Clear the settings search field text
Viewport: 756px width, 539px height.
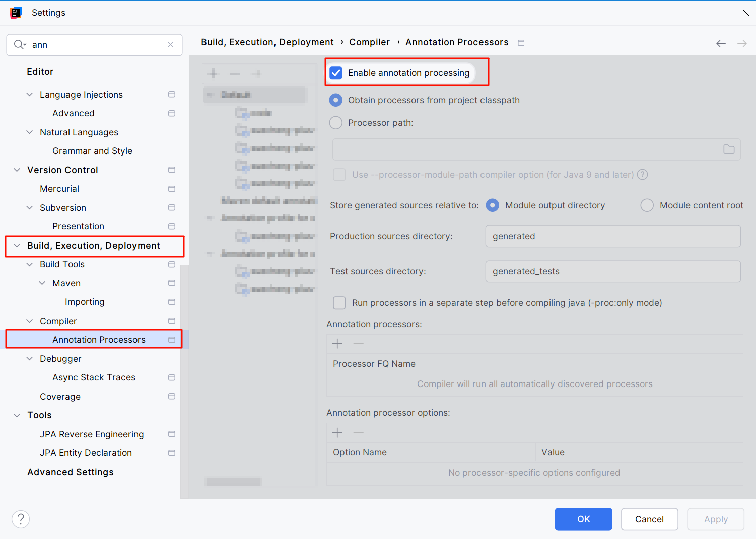[x=171, y=45]
